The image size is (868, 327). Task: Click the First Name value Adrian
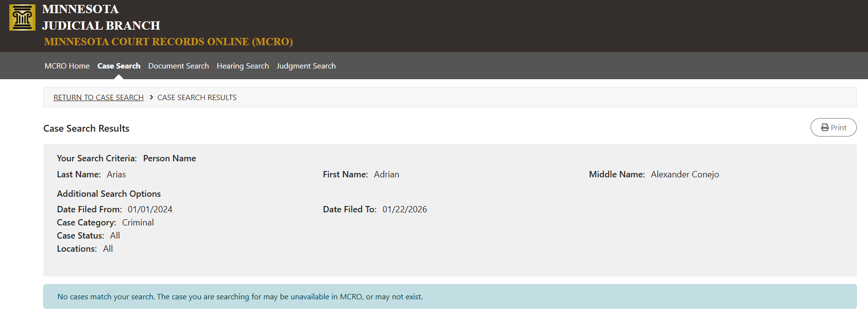pos(386,174)
